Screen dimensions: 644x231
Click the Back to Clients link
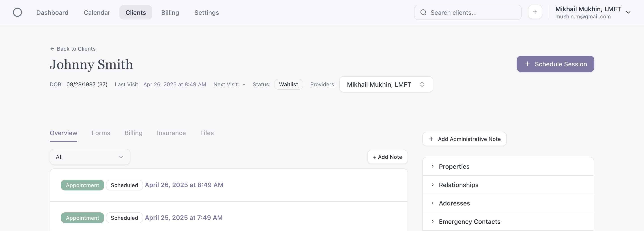73,49
